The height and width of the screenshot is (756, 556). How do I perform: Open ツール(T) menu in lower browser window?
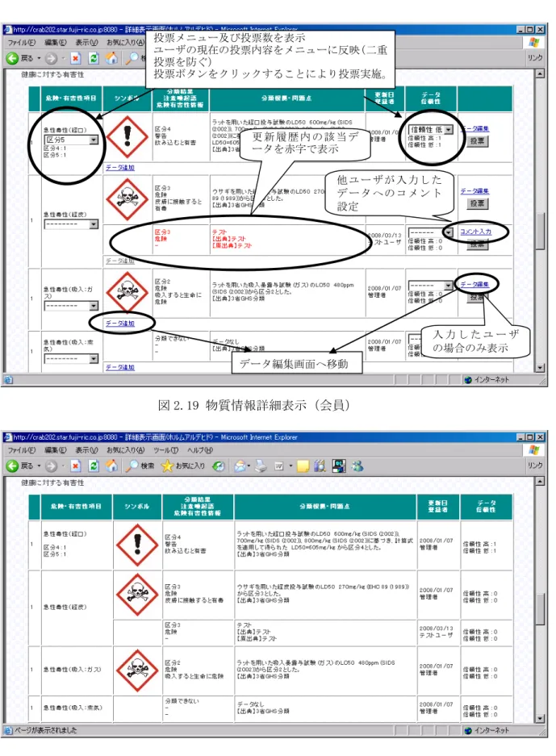pos(166,450)
